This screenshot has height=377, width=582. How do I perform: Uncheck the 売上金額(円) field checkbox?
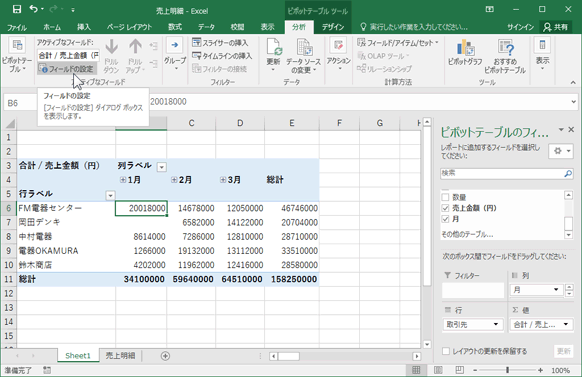click(445, 208)
